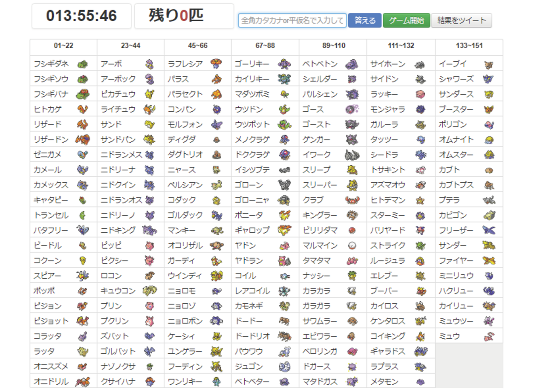
Task: Click the カモネギ name text
Action: pos(249,306)
